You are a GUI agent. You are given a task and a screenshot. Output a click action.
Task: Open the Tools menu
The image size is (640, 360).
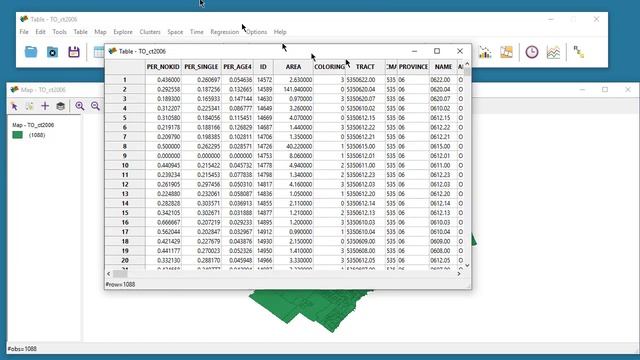[59, 32]
